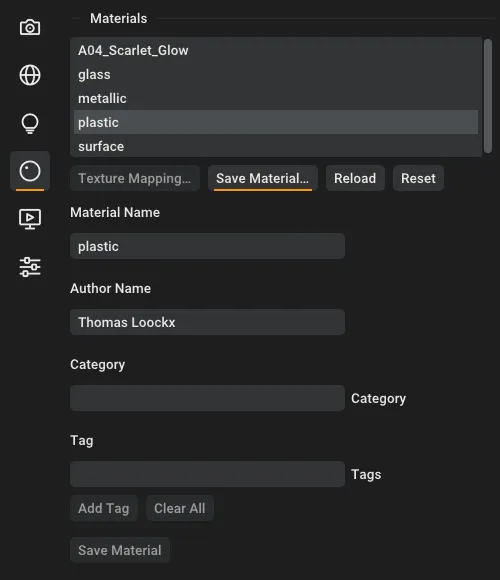Select A04_Scarlet_Glow in materials list
The height and width of the screenshot is (580, 500).
pyautogui.click(x=276, y=50)
